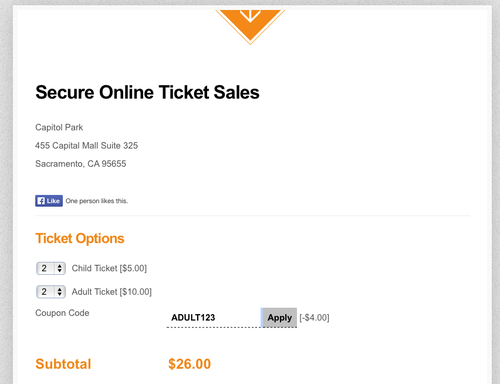Click the Adult Ticket [$10.00] label
The image size is (500, 384).
[x=112, y=292]
